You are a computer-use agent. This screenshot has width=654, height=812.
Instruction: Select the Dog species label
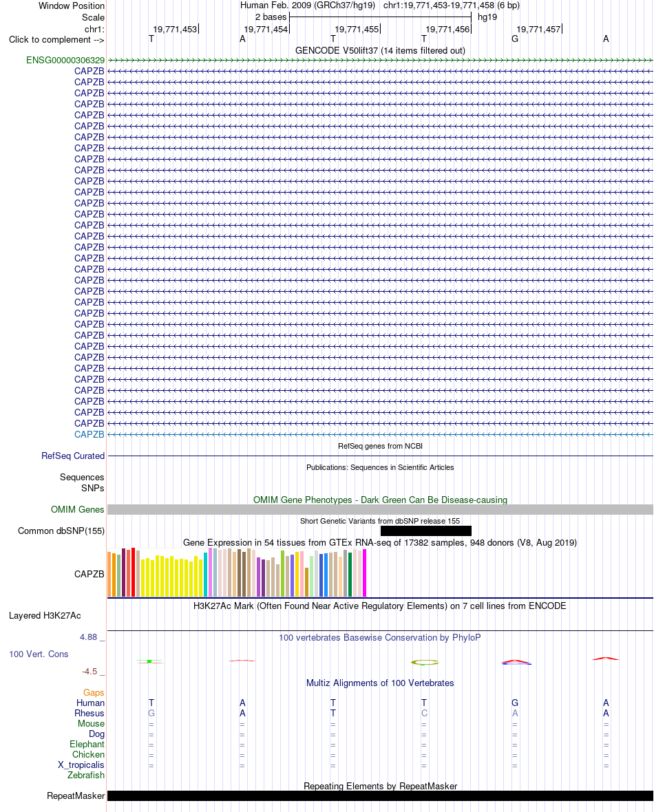[x=96, y=734]
